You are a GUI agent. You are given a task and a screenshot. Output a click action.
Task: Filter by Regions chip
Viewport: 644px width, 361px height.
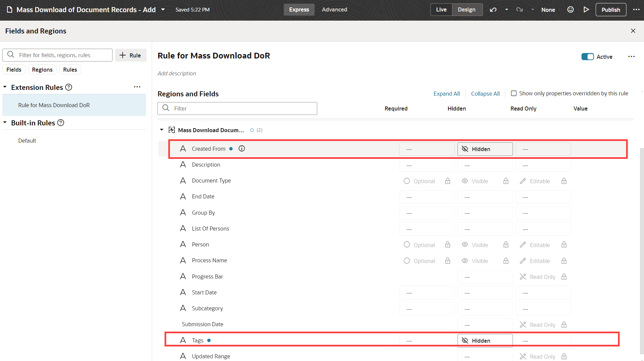pos(42,70)
